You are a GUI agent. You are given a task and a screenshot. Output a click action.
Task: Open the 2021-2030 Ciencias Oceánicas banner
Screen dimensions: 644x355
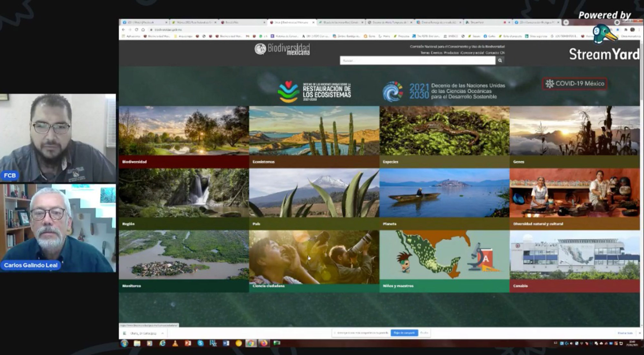coord(444,91)
